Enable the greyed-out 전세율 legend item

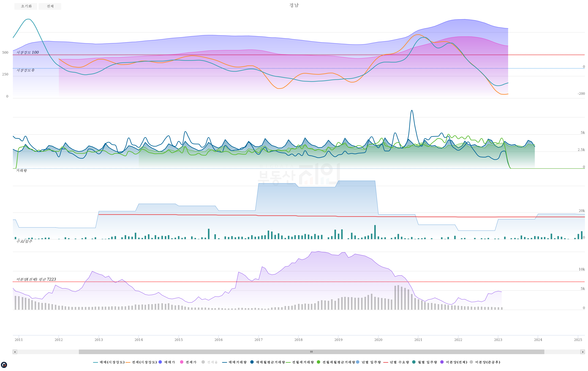[203, 362]
